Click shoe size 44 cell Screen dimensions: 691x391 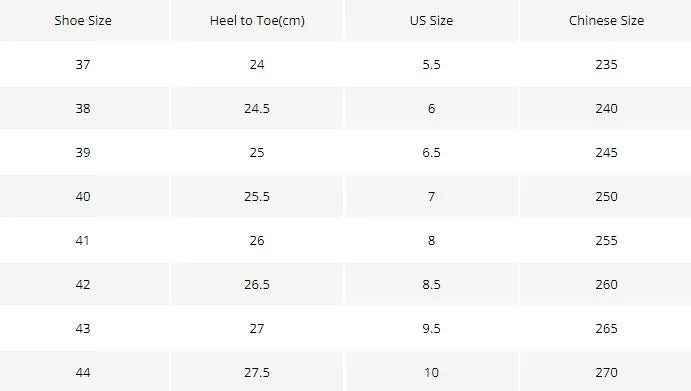pos(83,372)
